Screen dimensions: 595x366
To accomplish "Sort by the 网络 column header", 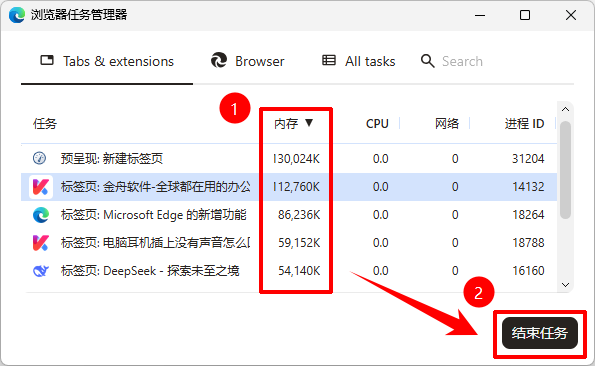I will click(x=447, y=124).
